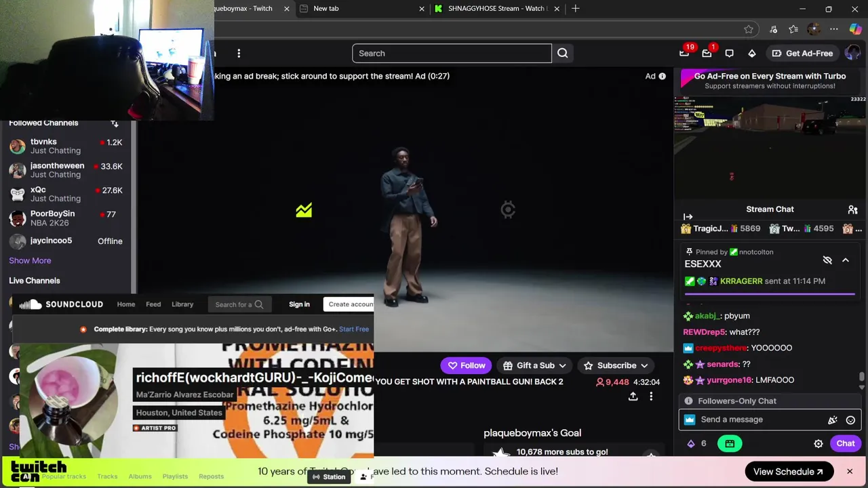Click the channel points balance showing 6
868x488 pixels.
pos(697,443)
